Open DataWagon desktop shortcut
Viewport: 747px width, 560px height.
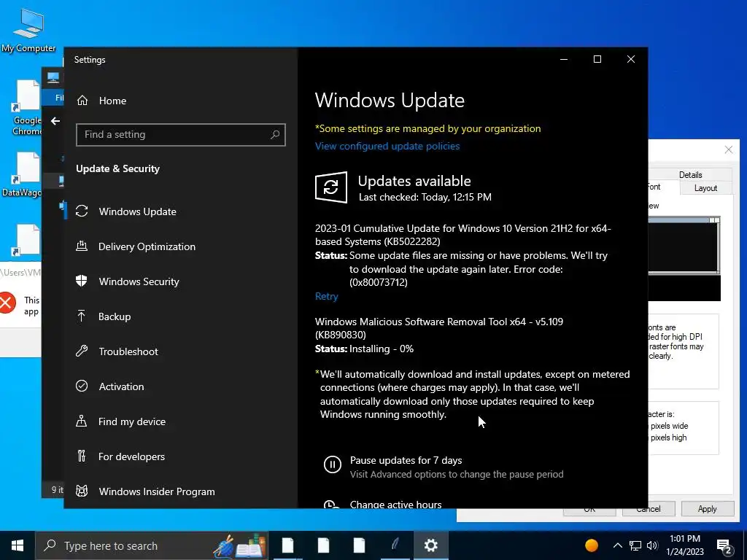click(x=22, y=175)
